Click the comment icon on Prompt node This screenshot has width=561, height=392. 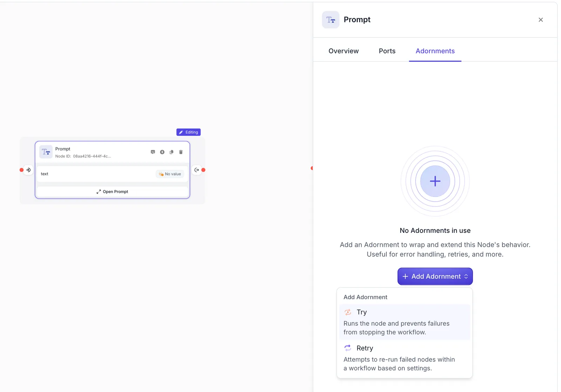(x=153, y=152)
